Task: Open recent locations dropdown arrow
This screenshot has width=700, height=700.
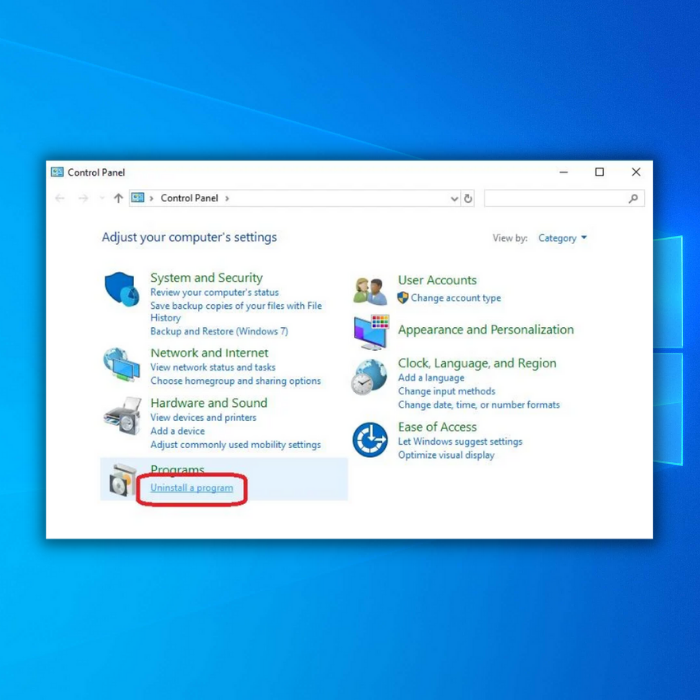Action: click(102, 198)
